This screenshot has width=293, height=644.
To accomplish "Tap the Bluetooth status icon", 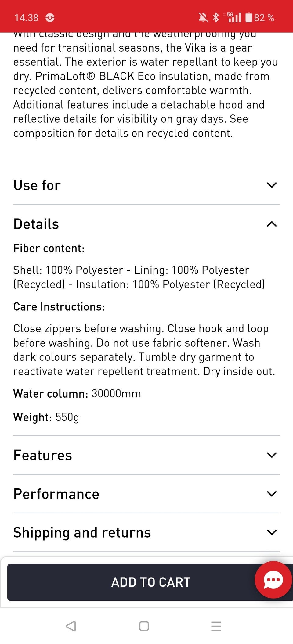I will click(216, 17).
